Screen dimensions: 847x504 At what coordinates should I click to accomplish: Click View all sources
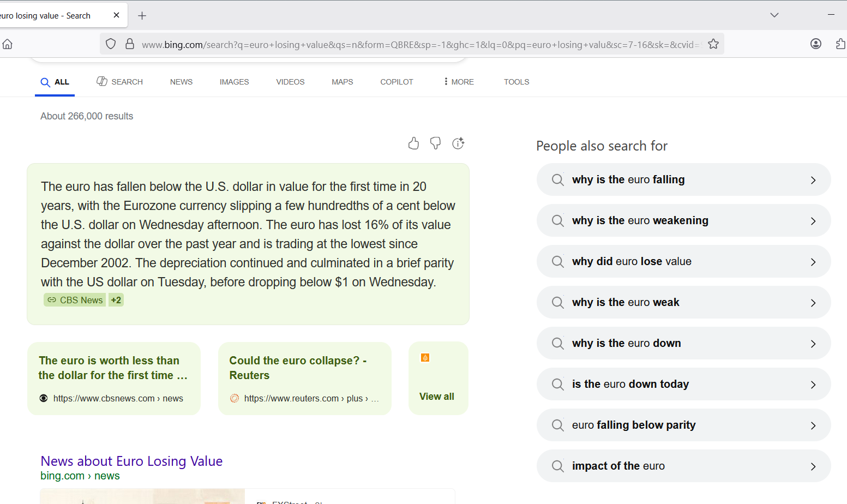(437, 397)
